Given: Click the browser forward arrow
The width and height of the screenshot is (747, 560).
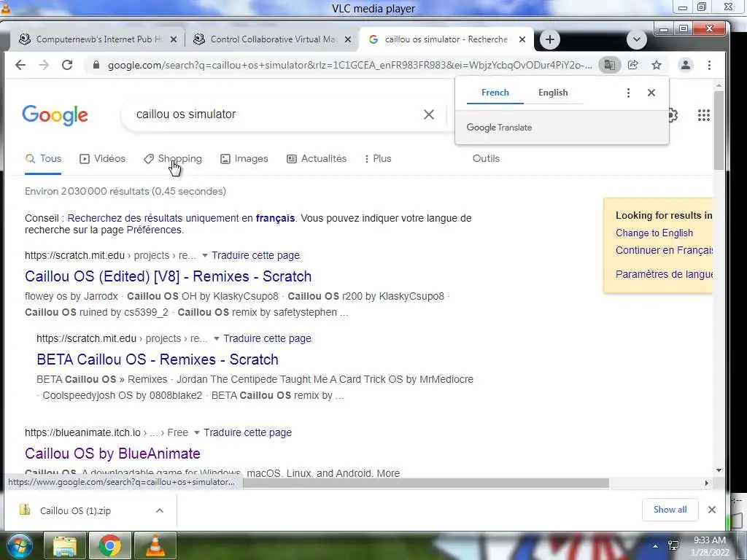Looking at the screenshot, I should 43,65.
